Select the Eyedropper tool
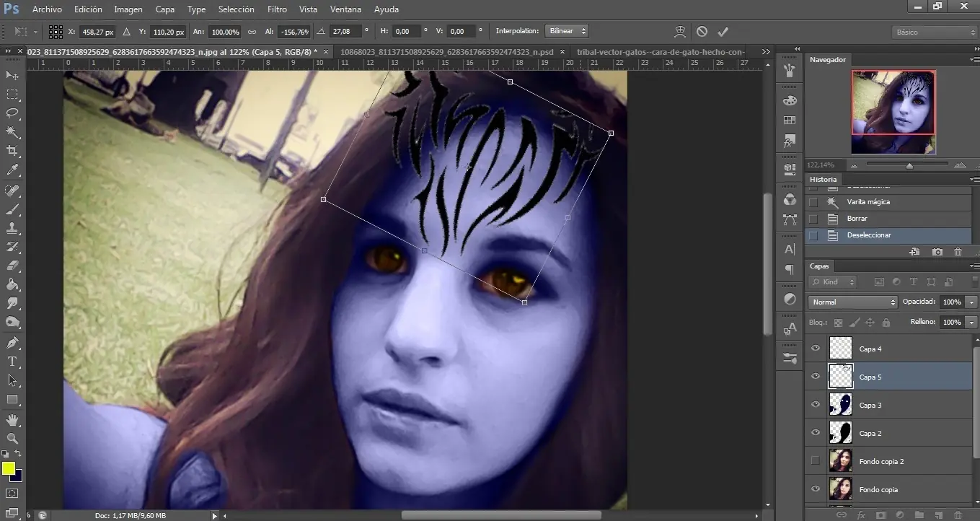980x521 pixels. click(x=12, y=170)
